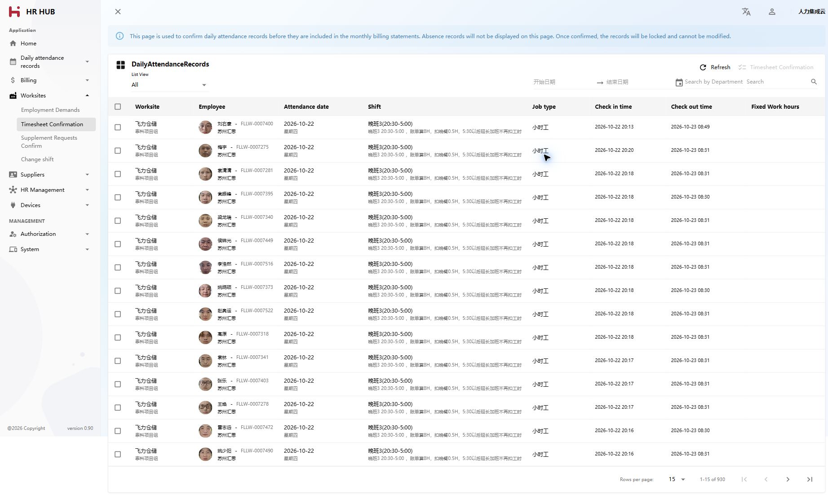The image size is (828, 504).
Task: Sort by the Attendance date column header
Action: click(306, 107)
